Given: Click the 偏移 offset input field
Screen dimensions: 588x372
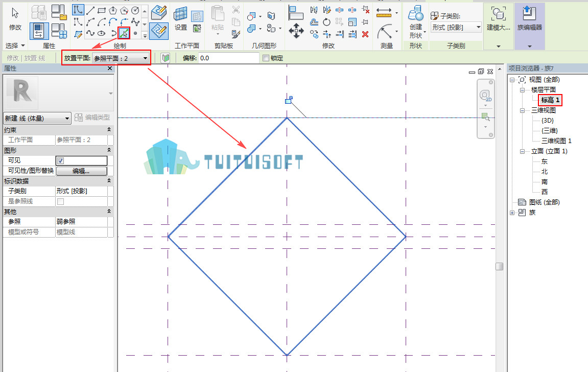Looking at the screenshot, I should [229, 58].
